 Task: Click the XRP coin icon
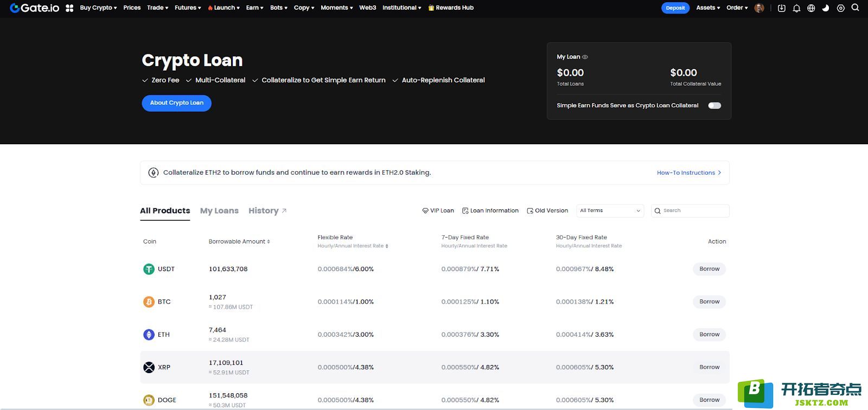click(x=149, y=367)
